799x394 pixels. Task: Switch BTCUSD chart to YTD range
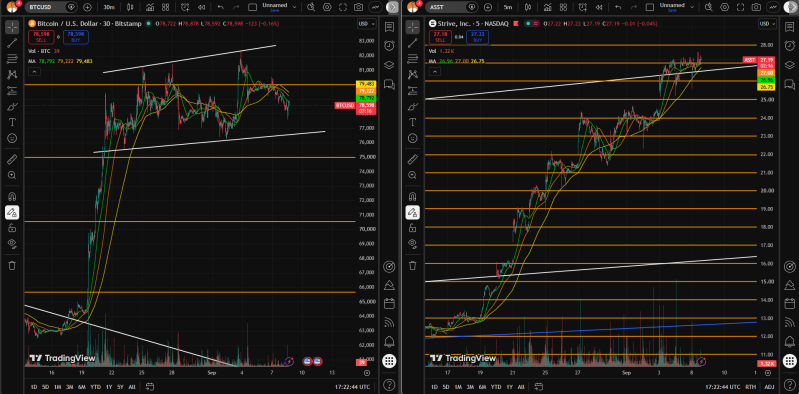(x=95, y=386)
